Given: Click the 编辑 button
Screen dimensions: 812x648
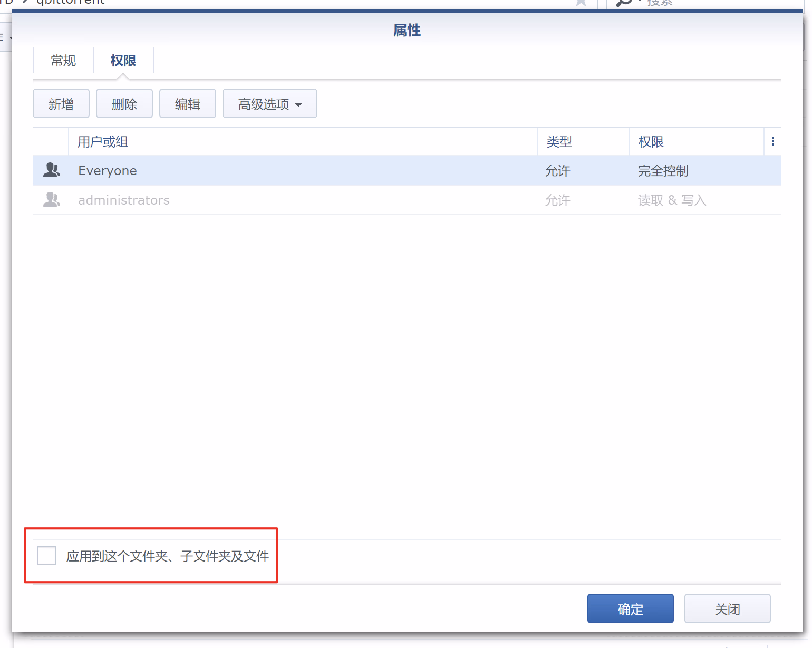Looking at the screenshot, I should click(x=188, y=104).
